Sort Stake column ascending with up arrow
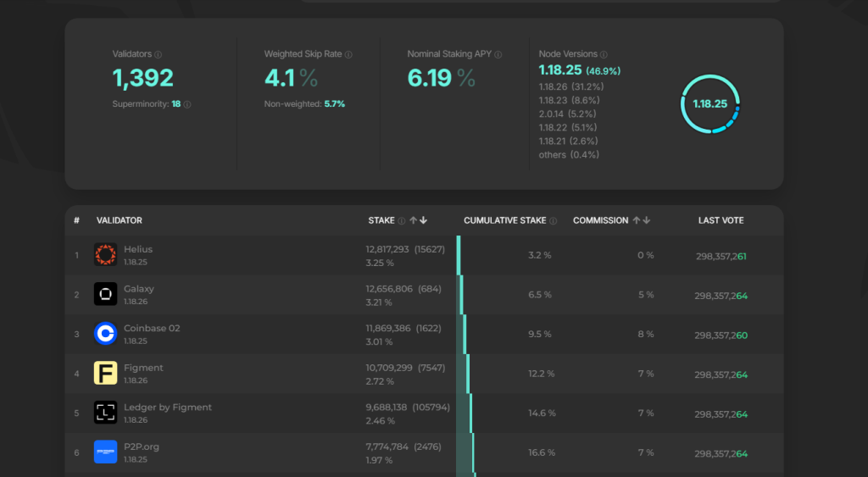This screenshot has width=868, height=477. click(x=413, y=220)
